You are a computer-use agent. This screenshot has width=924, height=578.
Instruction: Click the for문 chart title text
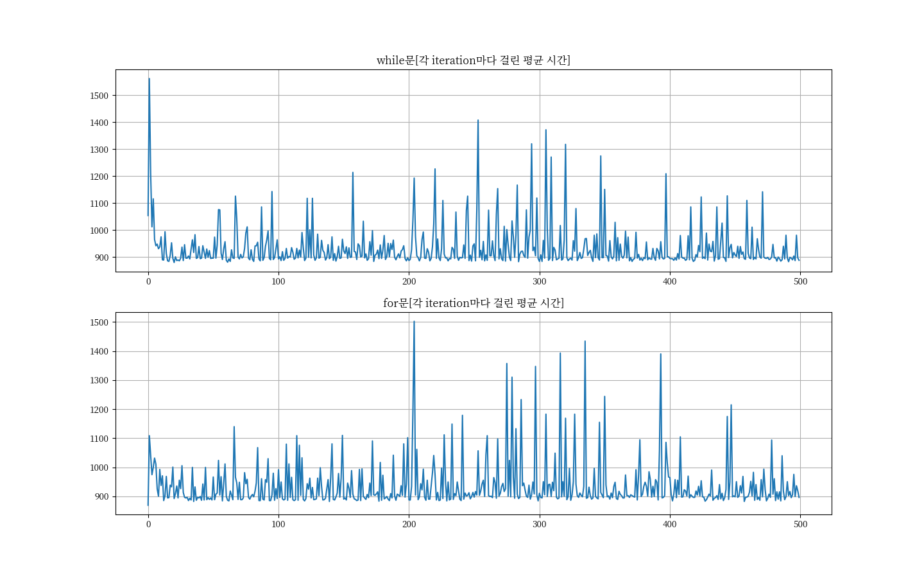tap(474, 303)
